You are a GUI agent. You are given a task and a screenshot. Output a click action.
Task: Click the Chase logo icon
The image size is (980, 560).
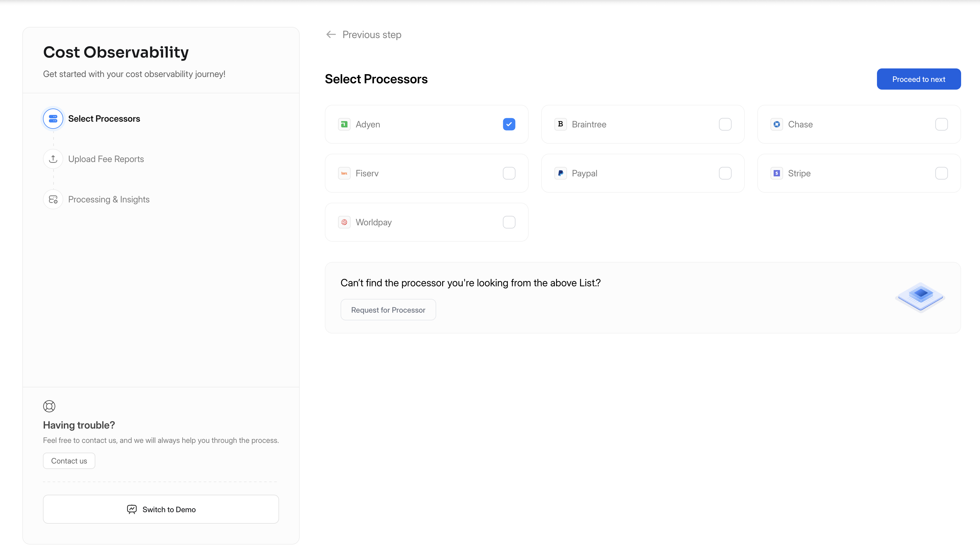click(777, 124)
